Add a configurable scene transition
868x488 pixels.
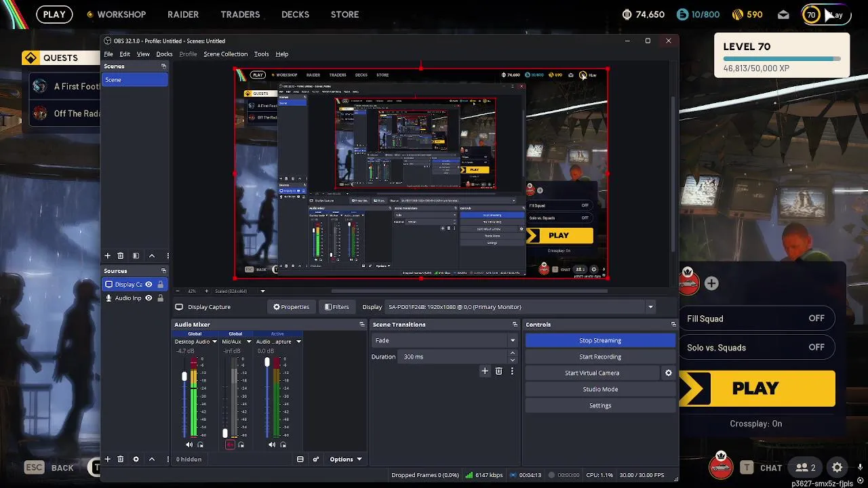485,371
